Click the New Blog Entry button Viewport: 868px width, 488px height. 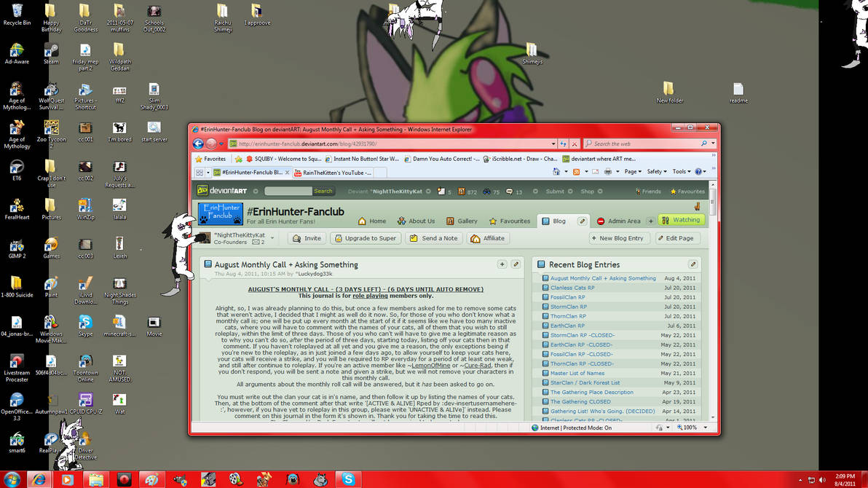pos(618,238)
